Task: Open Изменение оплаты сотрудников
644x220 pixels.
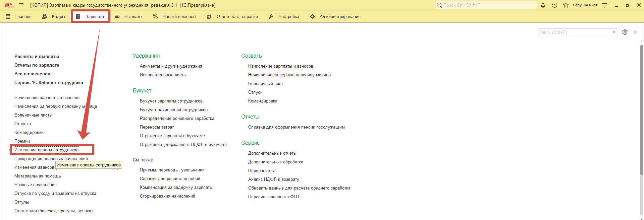Action: click(x=46, y=150)
